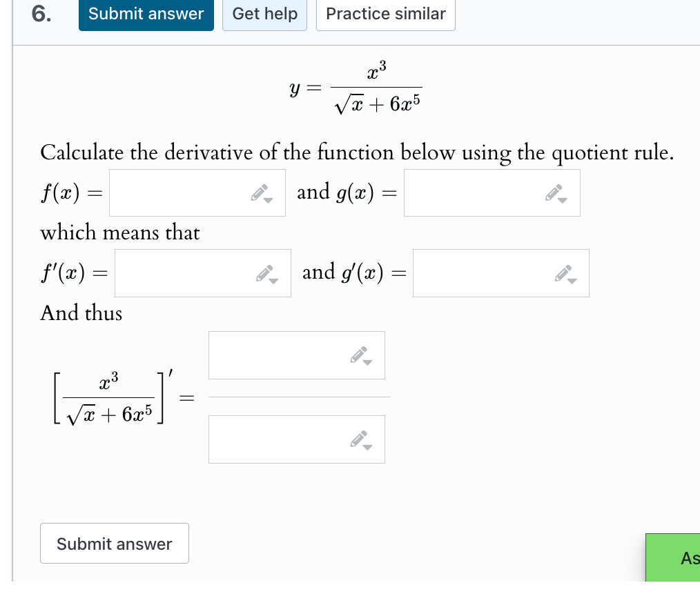Open Get help for this problem
Image resolution: width=700 pixels, height=596 pixels.
pyautogui.click(x=264, y=14)
